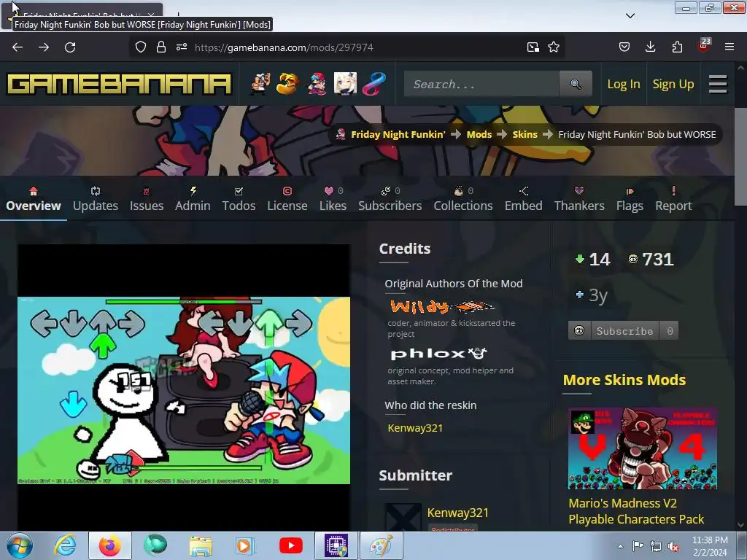Switch to the Issues tab
The height and width of the screenshot is (560, 747).
pyautogui.click(x=146, y=199)
